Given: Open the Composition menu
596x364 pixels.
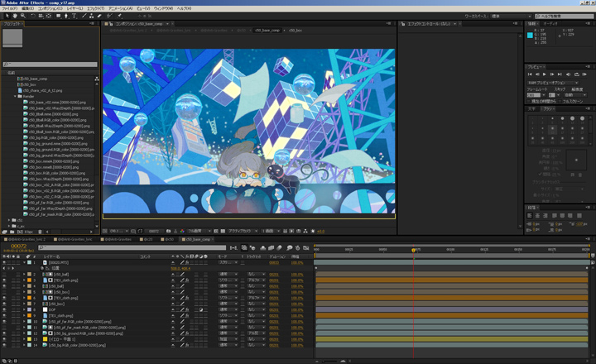Looking at the screenshot, I should [50, 8].
